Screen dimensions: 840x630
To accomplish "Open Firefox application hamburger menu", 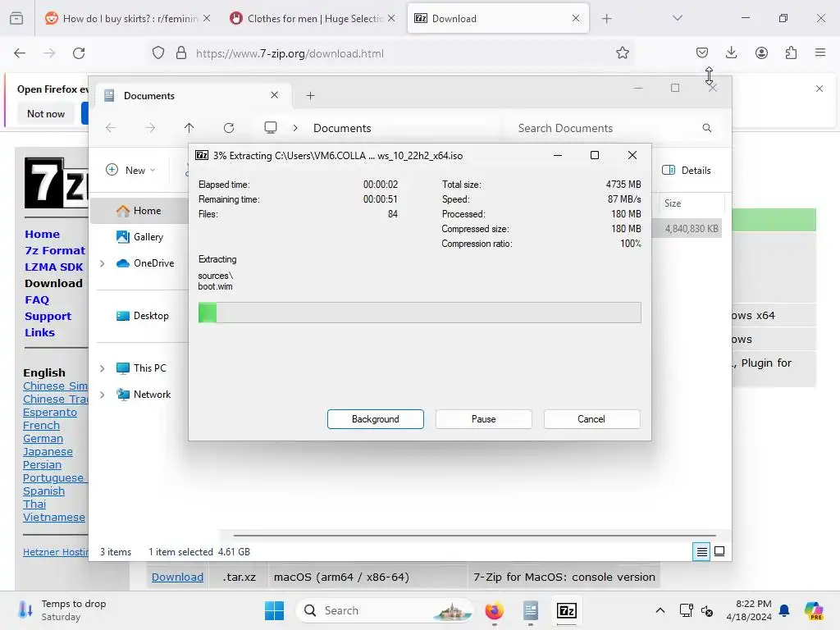I will [x=820, y=52].
